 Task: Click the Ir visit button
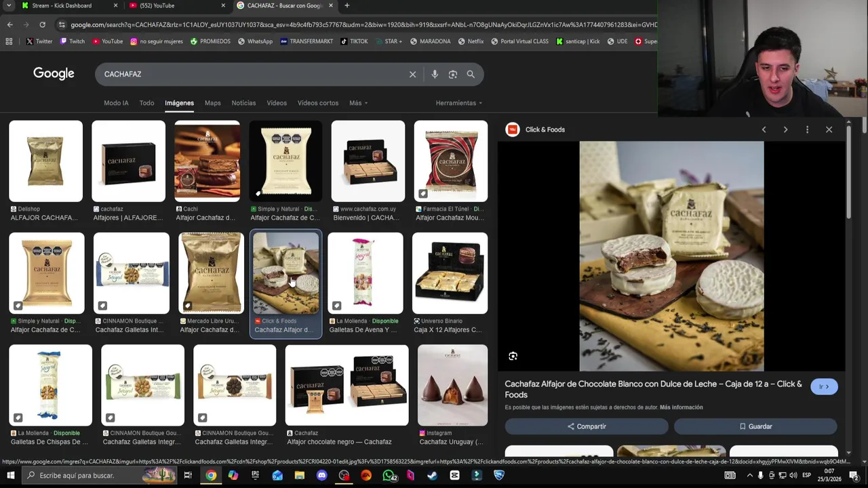(824, 386)
